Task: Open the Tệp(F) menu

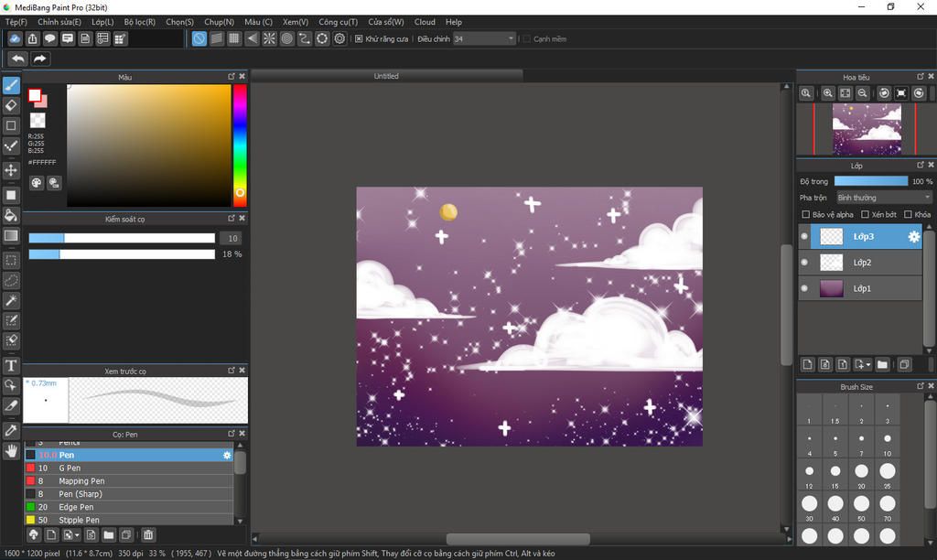Action: pos(16,22)
